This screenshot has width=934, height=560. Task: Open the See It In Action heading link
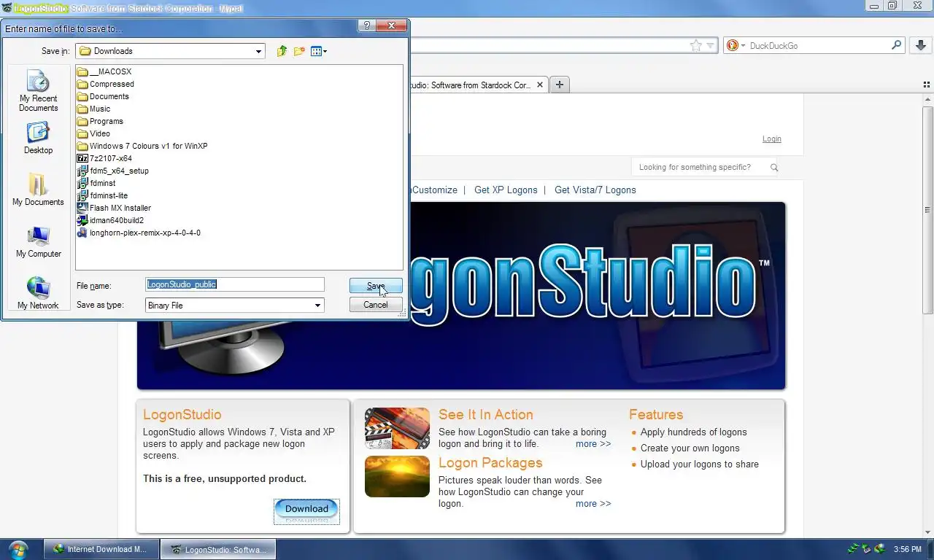pos(486,414)
